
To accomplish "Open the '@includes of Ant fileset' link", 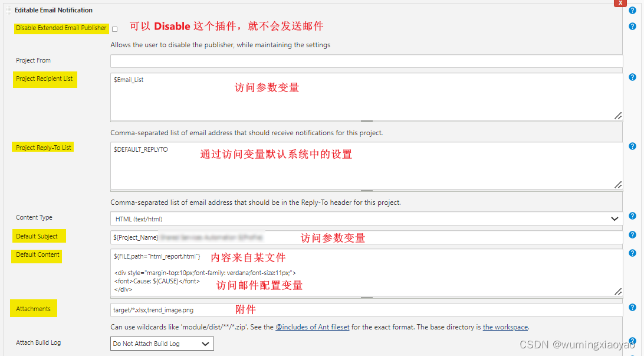I will tap(312, 327).
